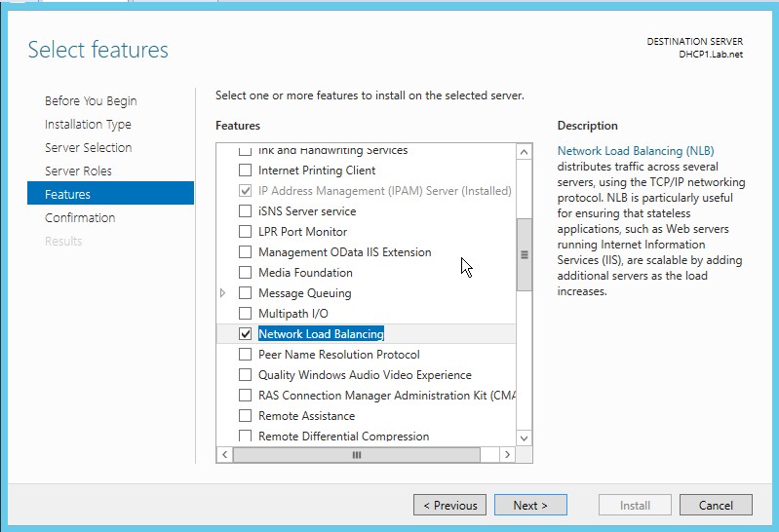Click the horizontal scroll left arrow
The image size is (779, 532).
click(224, 455)
